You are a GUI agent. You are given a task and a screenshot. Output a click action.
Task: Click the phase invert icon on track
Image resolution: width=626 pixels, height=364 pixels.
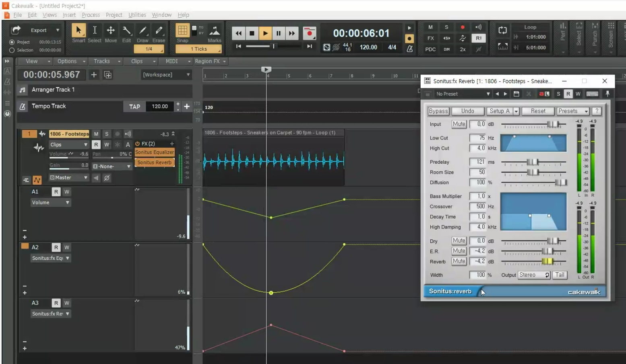tap(107, 178)
